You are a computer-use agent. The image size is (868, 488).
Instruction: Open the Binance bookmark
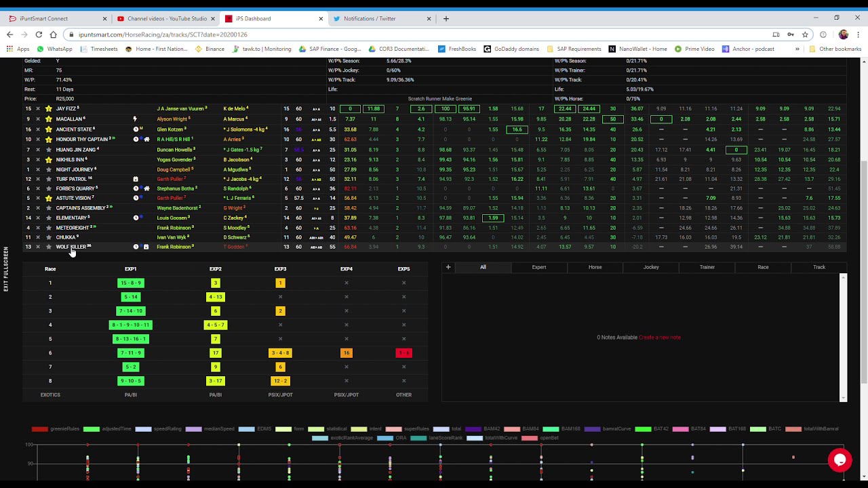[x=210, y=49]
